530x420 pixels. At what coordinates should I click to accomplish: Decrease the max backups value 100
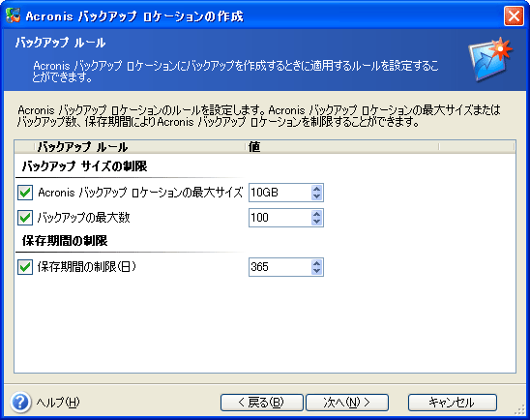click(x=316, y=222)
